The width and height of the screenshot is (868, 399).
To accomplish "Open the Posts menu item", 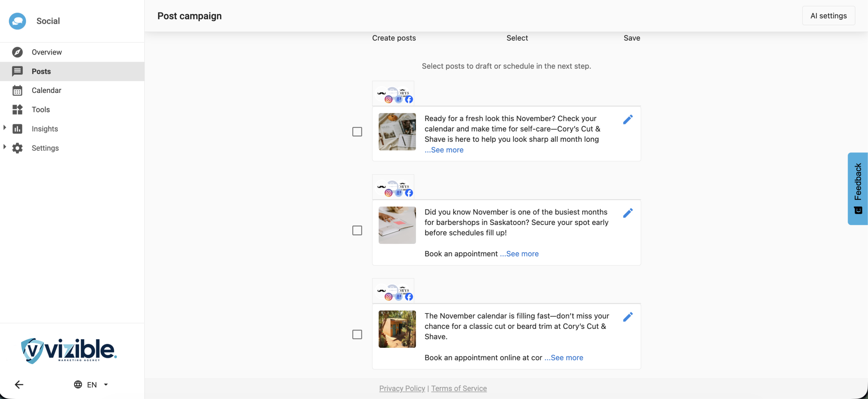I will [41, 71].
